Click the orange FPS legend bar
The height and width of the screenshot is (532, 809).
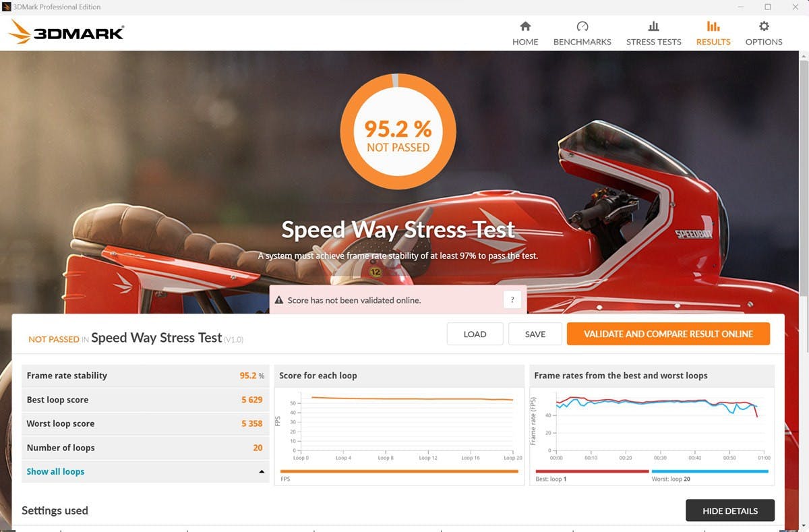point(399,471)
